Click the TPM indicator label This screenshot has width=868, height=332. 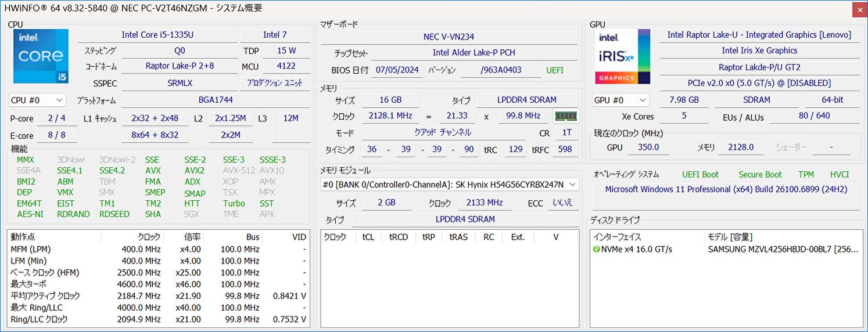pyautogui.click(x=806, y=175)
